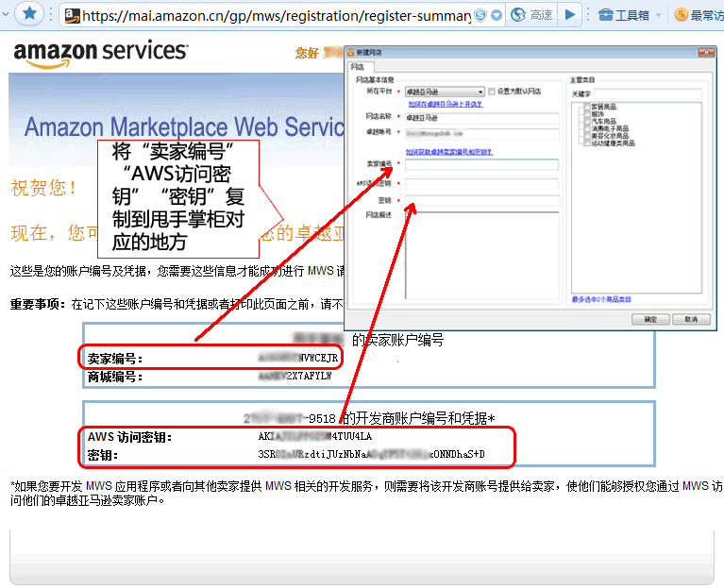Click the 卖家编号 input field in dialog
This screenshot has height=588, width=724.
tap(482, 164)
